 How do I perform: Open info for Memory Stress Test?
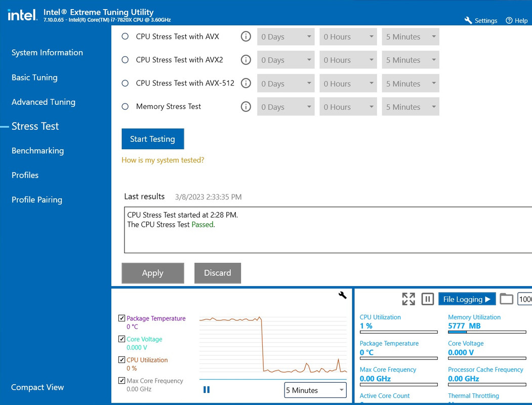pos(245,106)
